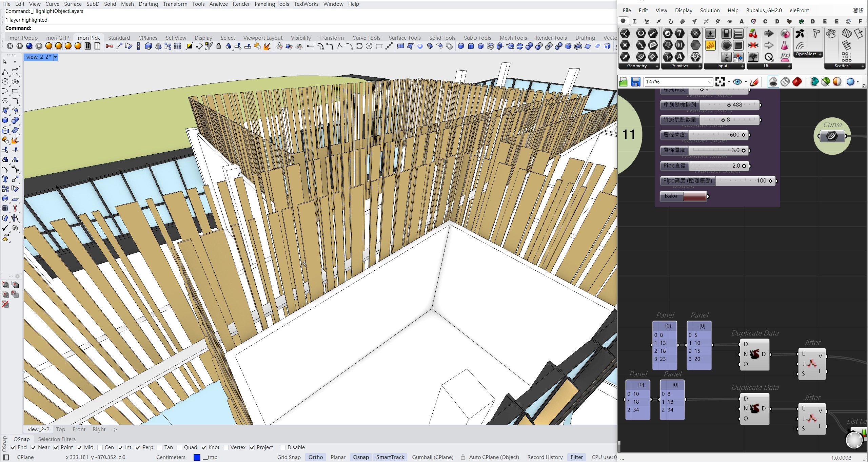The width and height of the screenshot is (868, 462).
Task: Switch to the mori GHP toolbar tab
Action: pos(58,38)
